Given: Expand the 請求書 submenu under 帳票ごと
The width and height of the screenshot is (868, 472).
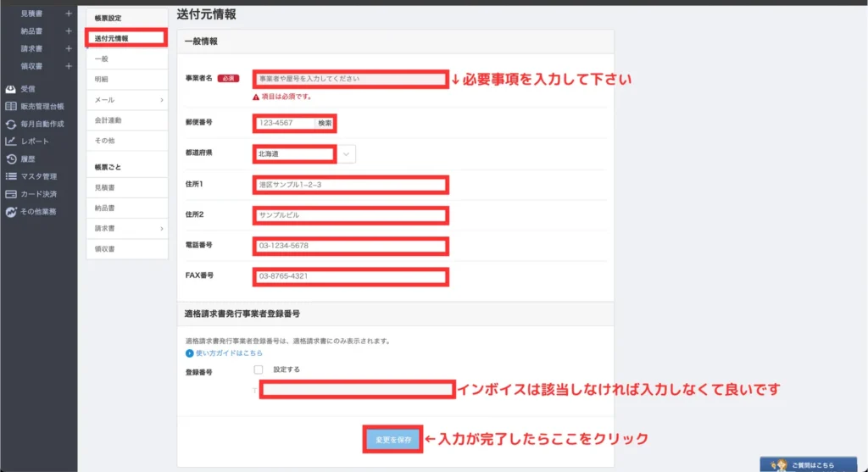Looking at the screenshot, I should click(161, 229).
